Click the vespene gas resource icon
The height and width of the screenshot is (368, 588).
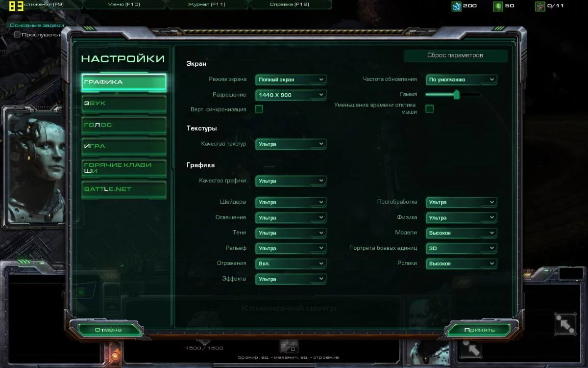pos(498,6)
